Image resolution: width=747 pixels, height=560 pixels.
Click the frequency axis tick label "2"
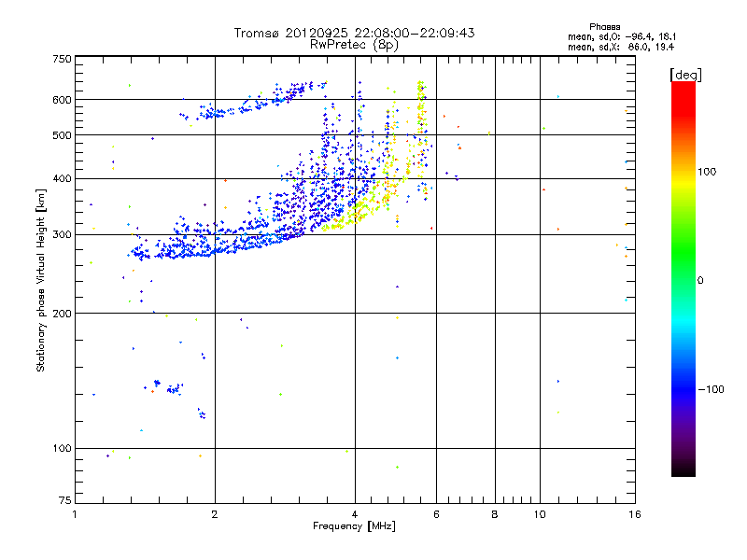[215, 514]
